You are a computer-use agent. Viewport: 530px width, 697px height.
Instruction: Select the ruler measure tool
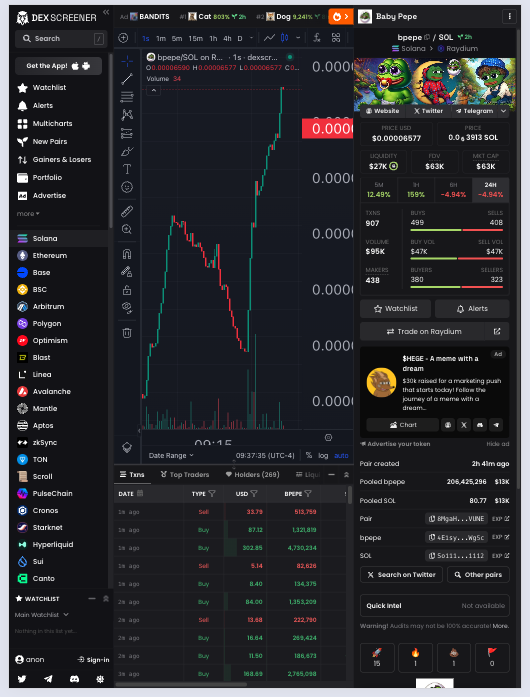point(127,211)
